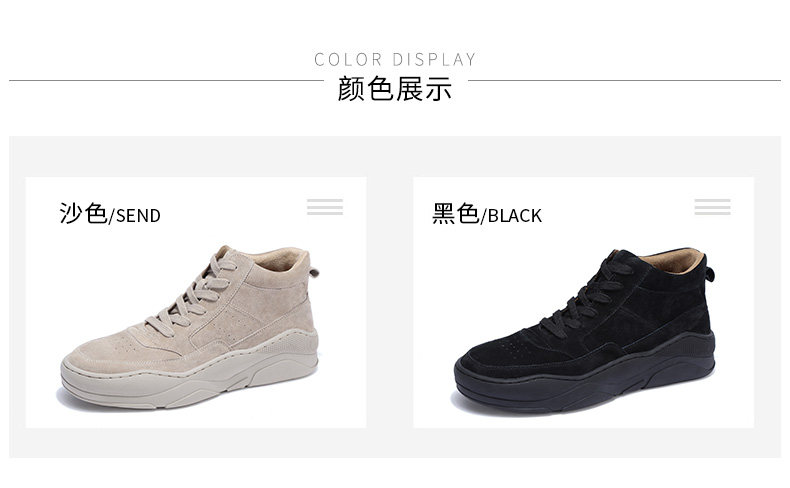This screenshot has width=790, height=488.
Task: Click the 沙色/SEND color label
Action: pos(110,214)
